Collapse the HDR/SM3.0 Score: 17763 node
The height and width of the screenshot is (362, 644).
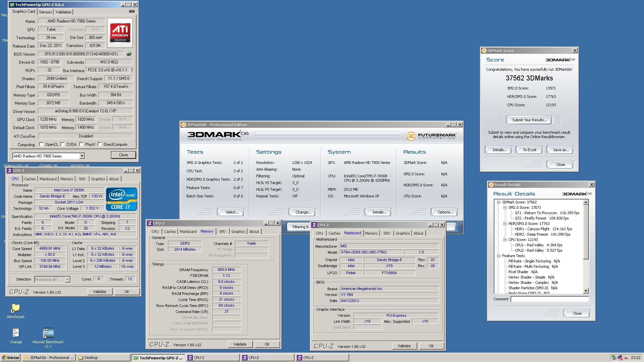pyautogui.click(x=505, y=224)
